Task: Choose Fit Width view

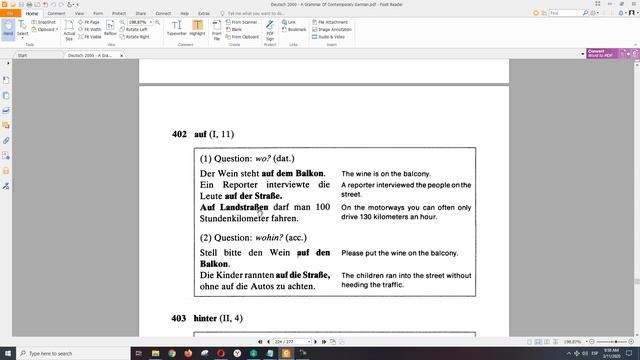Action: 90,29
